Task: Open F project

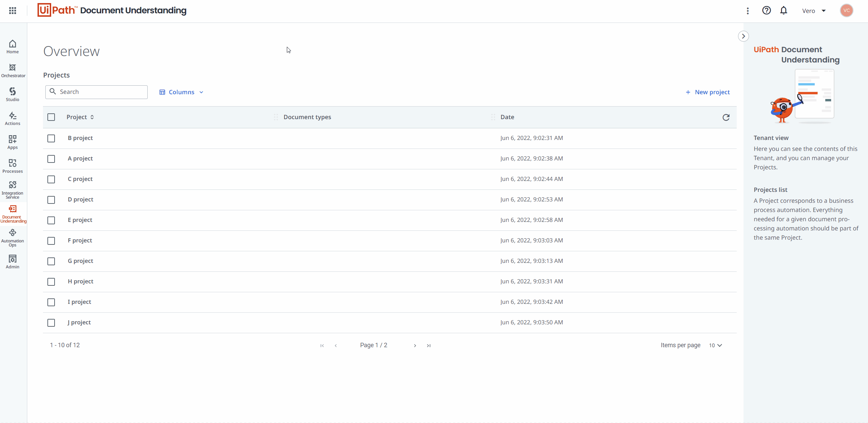Action: [x=80, y=240]
